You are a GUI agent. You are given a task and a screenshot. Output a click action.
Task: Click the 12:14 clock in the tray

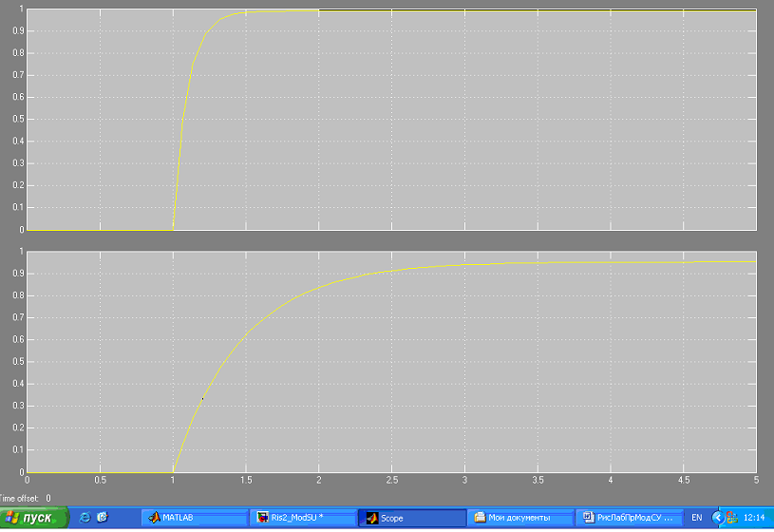click(754, 518)
